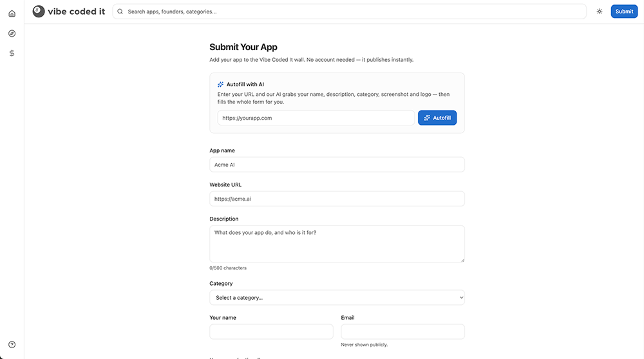Viewport: 644px width, 359px height.
Task: Open the help question mark icon
Action: pyautogui.click(x=12, y=345)
